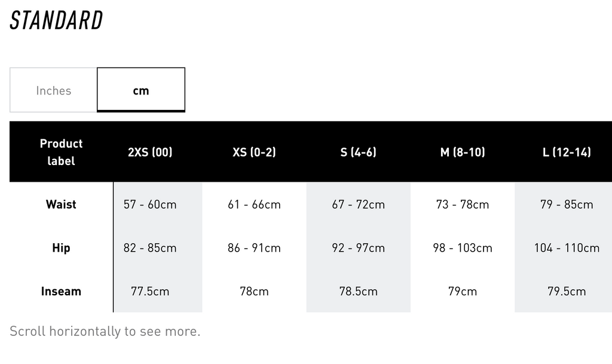Select the 98 - 103cm hip value
The width and height of the screenshot is (612, 364).
click(x=462, y=247)
